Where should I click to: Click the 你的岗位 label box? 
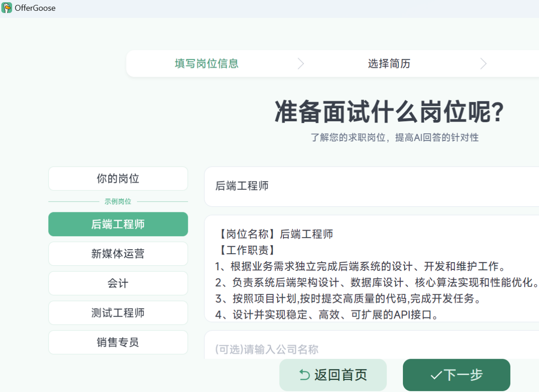point(118,178)
